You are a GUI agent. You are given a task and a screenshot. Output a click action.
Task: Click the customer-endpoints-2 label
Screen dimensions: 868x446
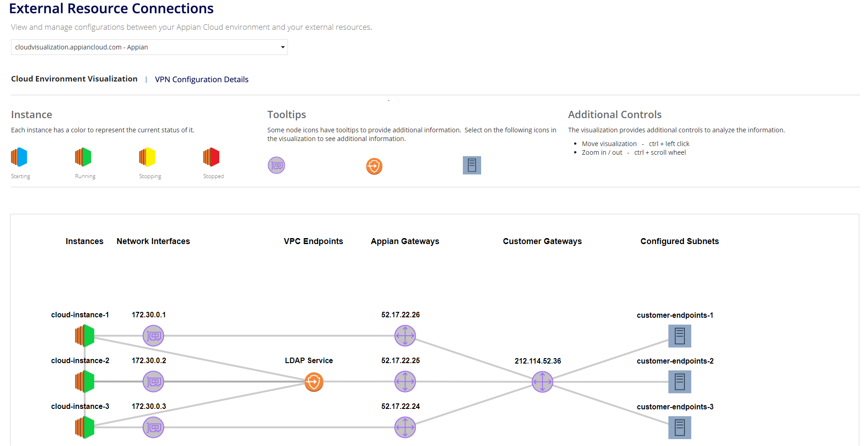[675, 361]
